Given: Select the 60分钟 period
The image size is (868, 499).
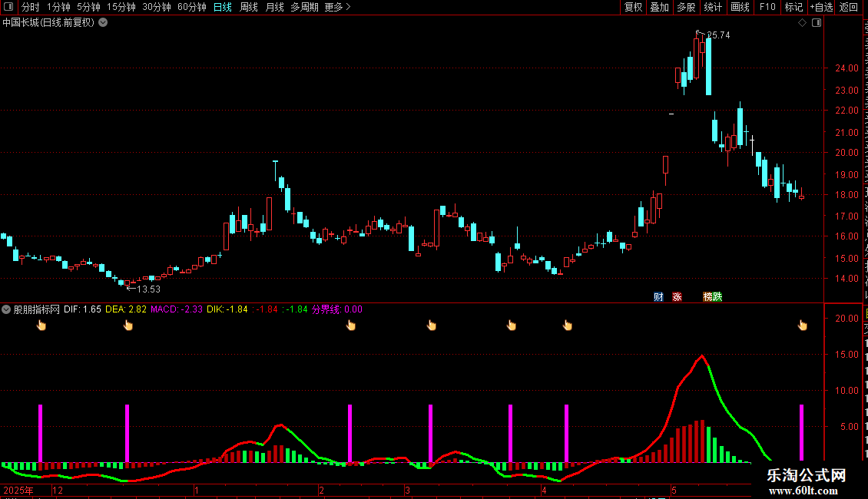Looking at the screenshot, I should [x=191, y=7].
